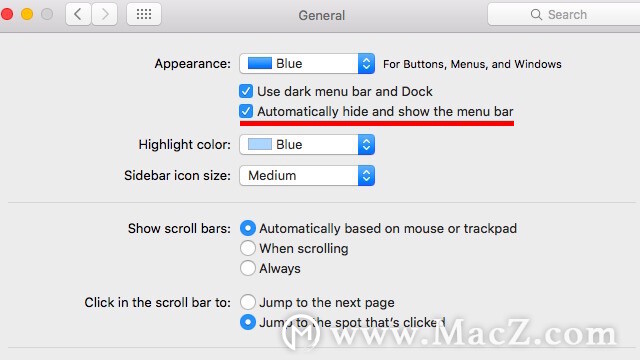This screenshot has height=360, width=640.
Task: Click the red close window button
Action: point(7,14)
